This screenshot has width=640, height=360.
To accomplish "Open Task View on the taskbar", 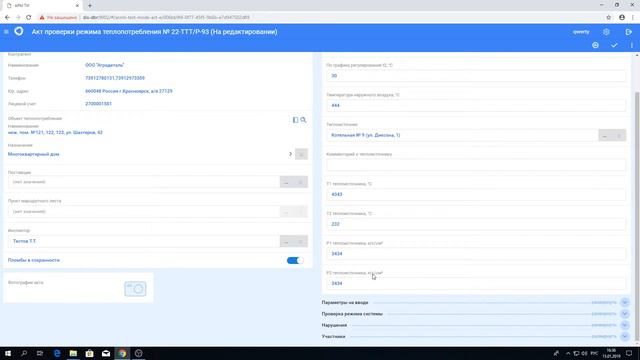I will (x=40, y=353).
